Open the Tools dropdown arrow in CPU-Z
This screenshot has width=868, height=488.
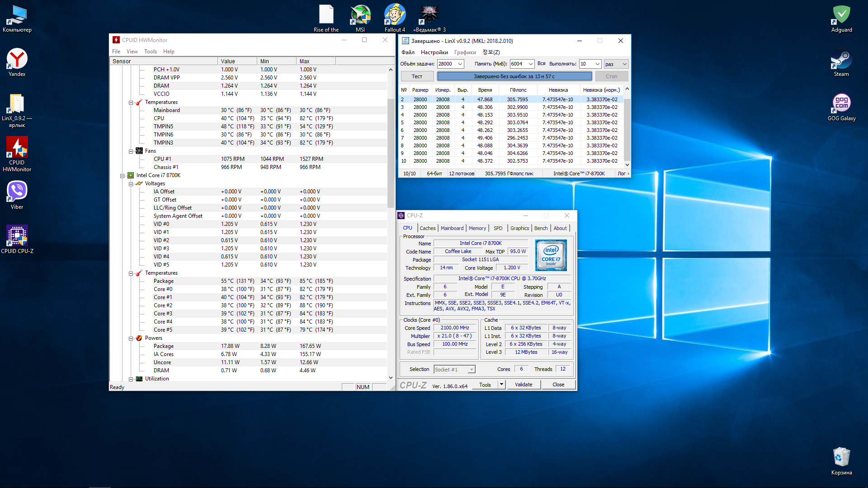tap(501, 385)
